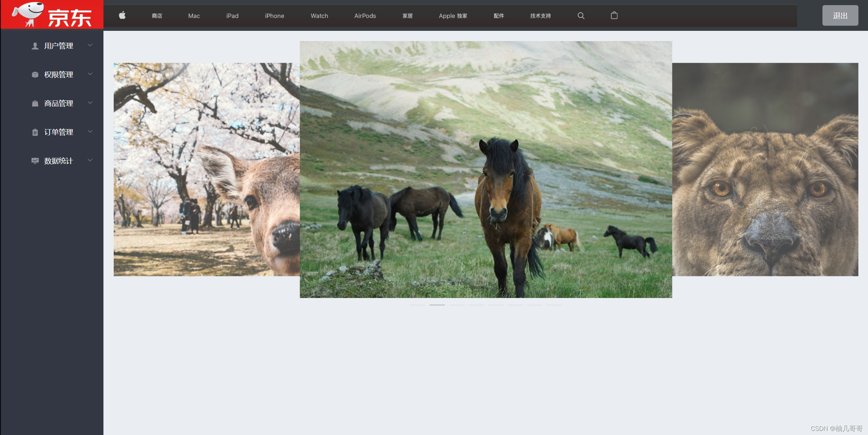Select the first carousel indicator bar
The height and width of the screenshot is (435, 868).
418,304
